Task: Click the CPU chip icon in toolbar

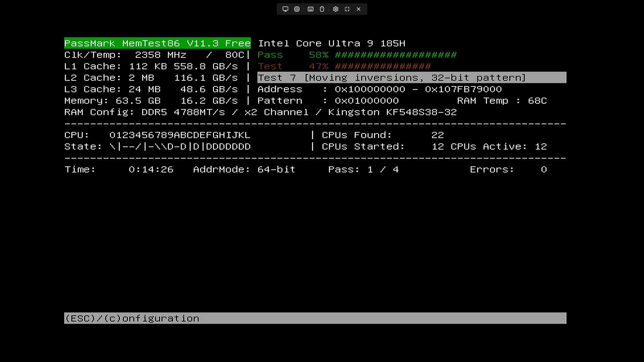Action: click(297, 9)
